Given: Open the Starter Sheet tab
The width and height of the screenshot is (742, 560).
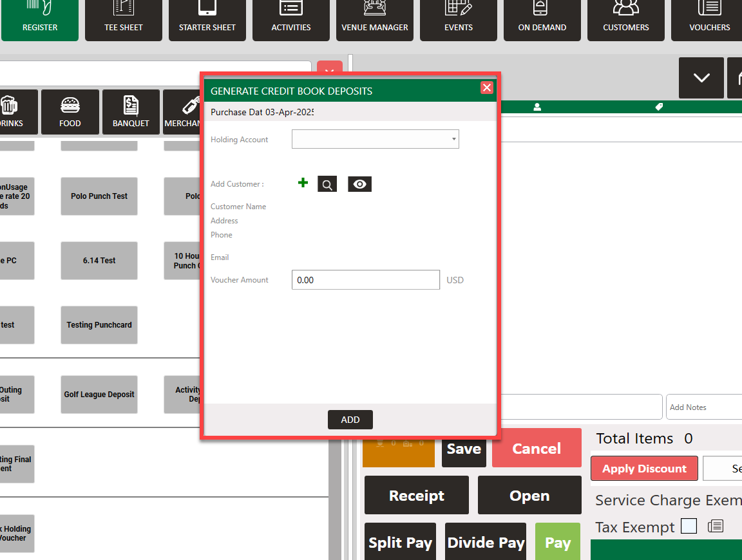Looking at the screenshot, I should [x=207, y=21].
